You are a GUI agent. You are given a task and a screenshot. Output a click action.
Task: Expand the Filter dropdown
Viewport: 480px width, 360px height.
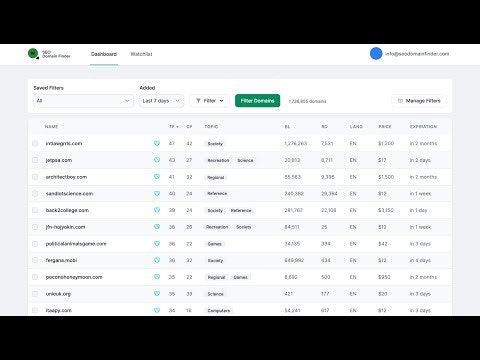click(210, 101)
